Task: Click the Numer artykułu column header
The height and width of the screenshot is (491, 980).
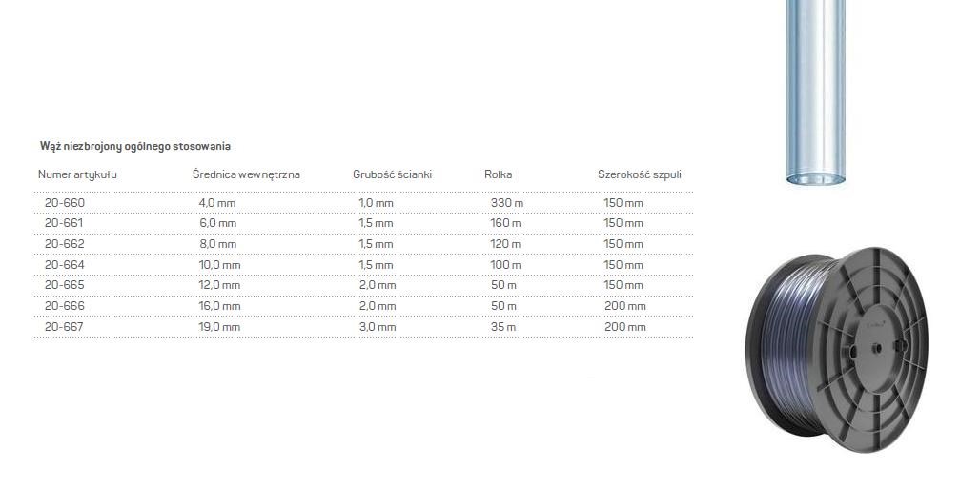Action: (77, 174)
